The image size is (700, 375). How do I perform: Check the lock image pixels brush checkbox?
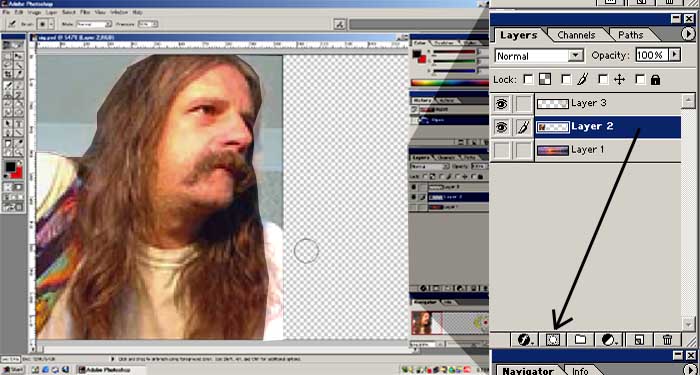[x=566, y=79]
